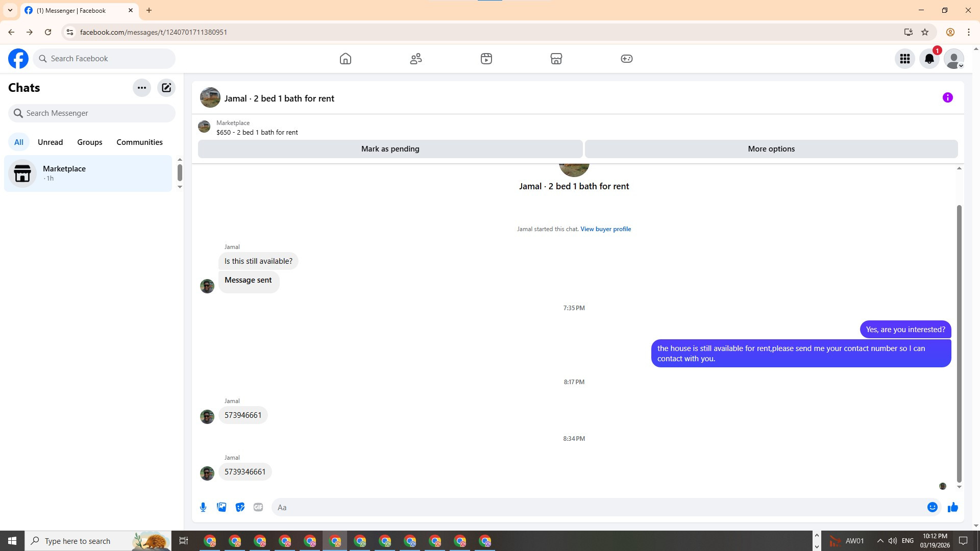Open the Marketplace icon in top navigation
The height and width of the screenshot is (551, 980).
(x=556, y=59)
